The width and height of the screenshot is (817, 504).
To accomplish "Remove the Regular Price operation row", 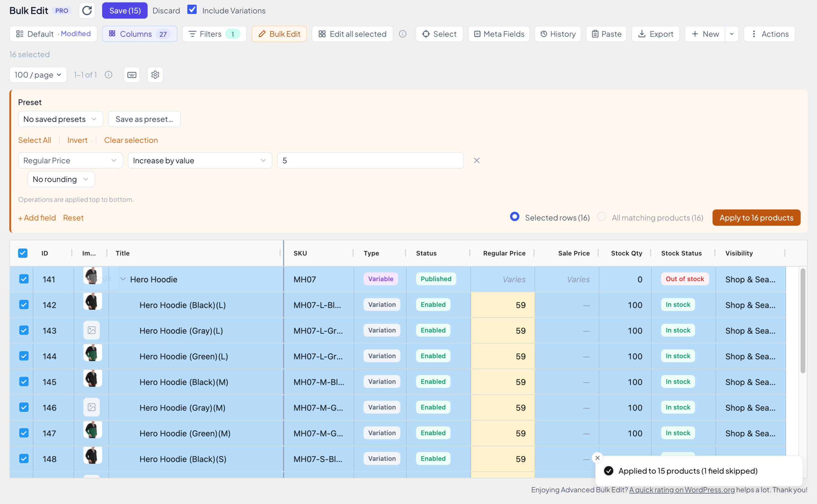I will (x=476, y=161).
